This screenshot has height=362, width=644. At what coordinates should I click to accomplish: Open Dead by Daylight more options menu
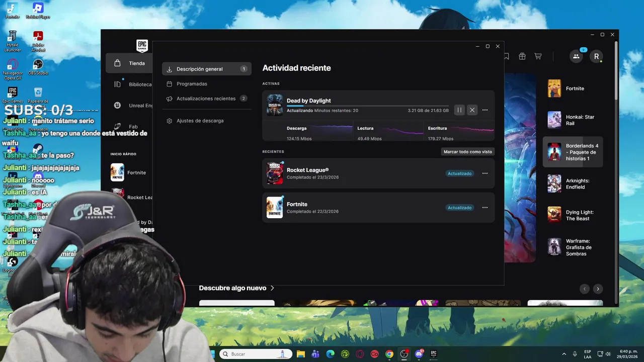tap(485, 110)
